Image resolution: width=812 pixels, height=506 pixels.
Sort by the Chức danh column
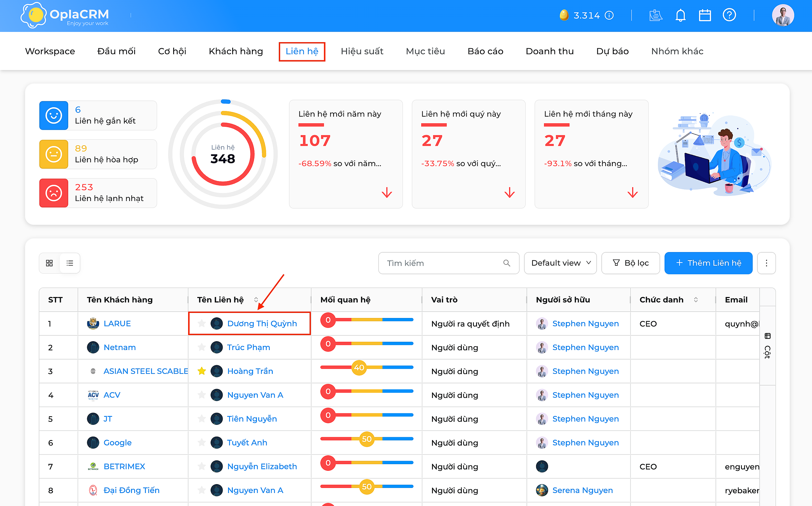[696, 300]
